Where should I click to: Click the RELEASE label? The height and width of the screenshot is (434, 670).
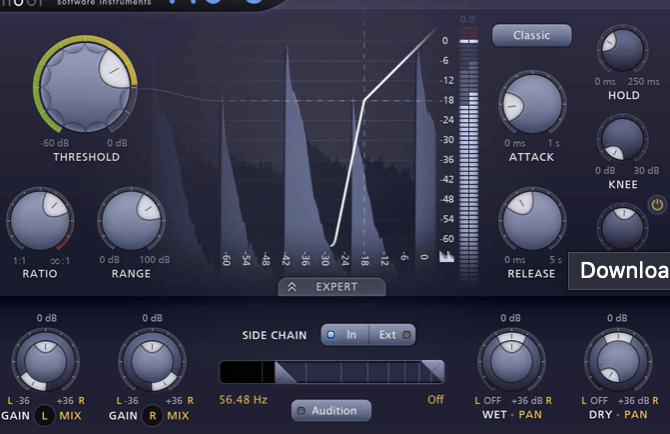click(x=531, y=274)
